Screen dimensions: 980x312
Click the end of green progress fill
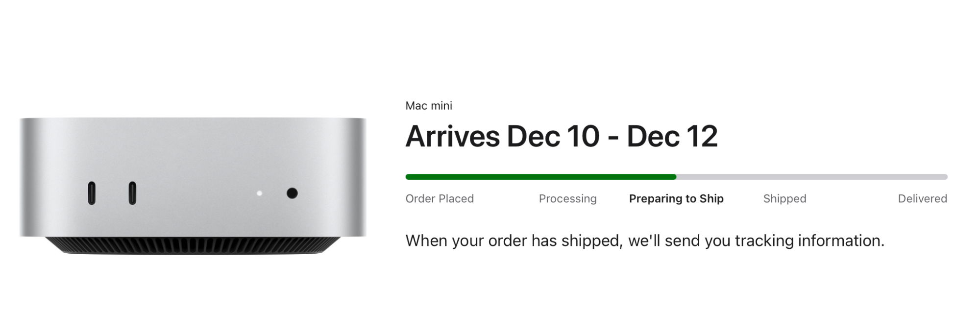click(675, 177)
